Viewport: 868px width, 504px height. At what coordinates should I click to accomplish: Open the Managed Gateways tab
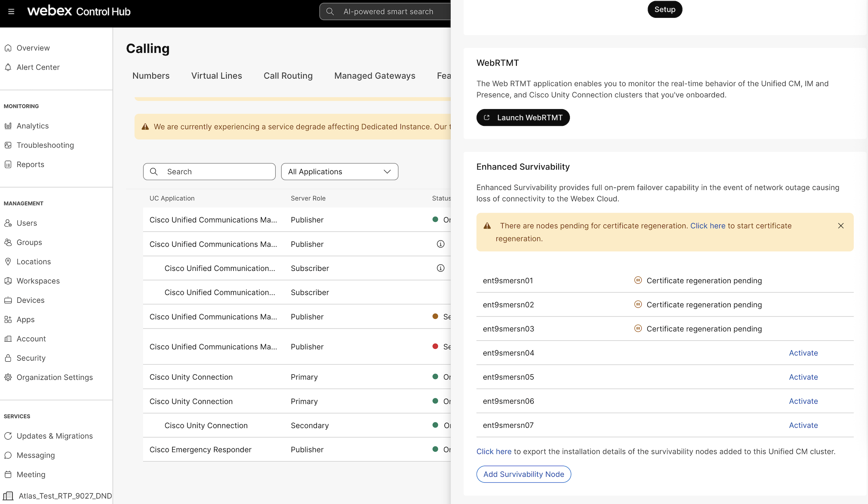click(375, 76)
